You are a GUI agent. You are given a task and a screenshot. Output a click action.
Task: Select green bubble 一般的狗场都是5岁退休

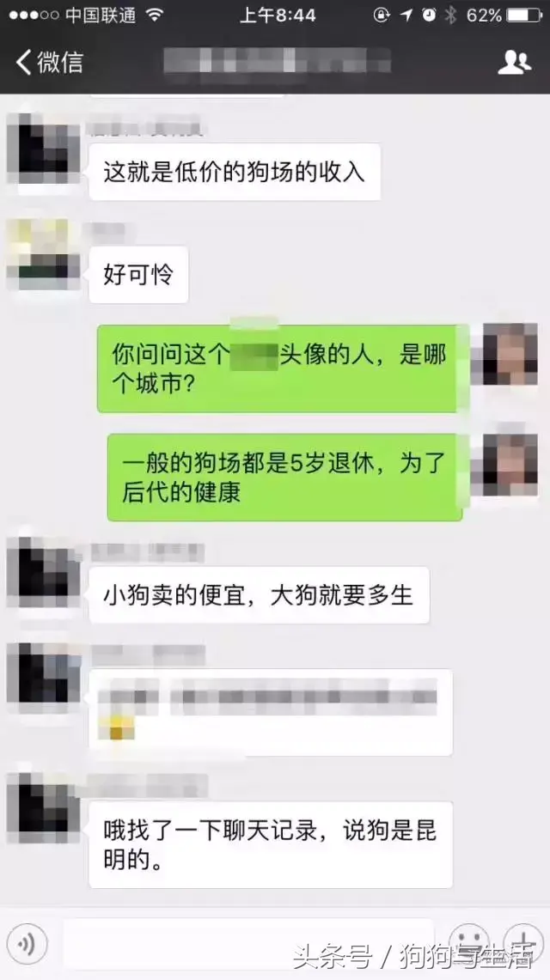click(285, 478)
